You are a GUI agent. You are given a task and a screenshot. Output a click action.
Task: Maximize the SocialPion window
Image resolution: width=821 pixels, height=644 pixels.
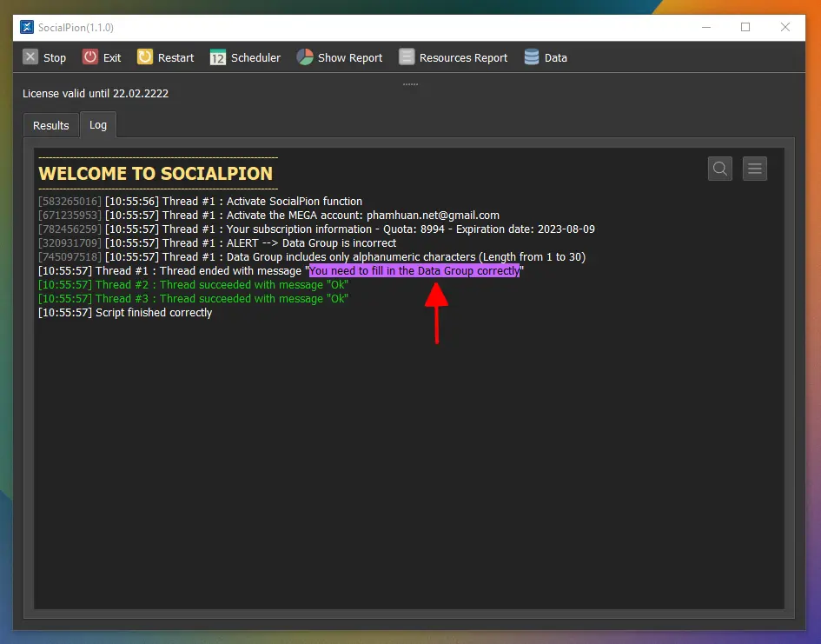tap(745, 27)
